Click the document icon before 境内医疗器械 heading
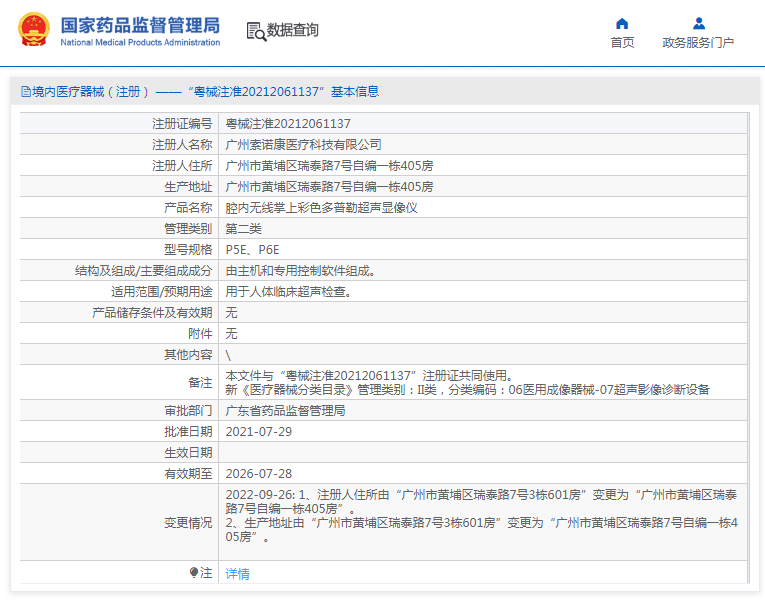Viewport: 765px width, 606px height. click(x=25, y=92)
